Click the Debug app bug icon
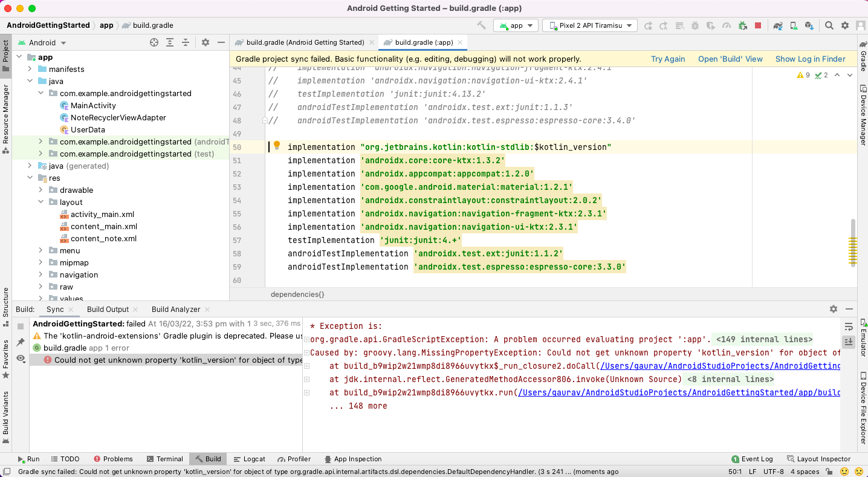 coord(695,25)
